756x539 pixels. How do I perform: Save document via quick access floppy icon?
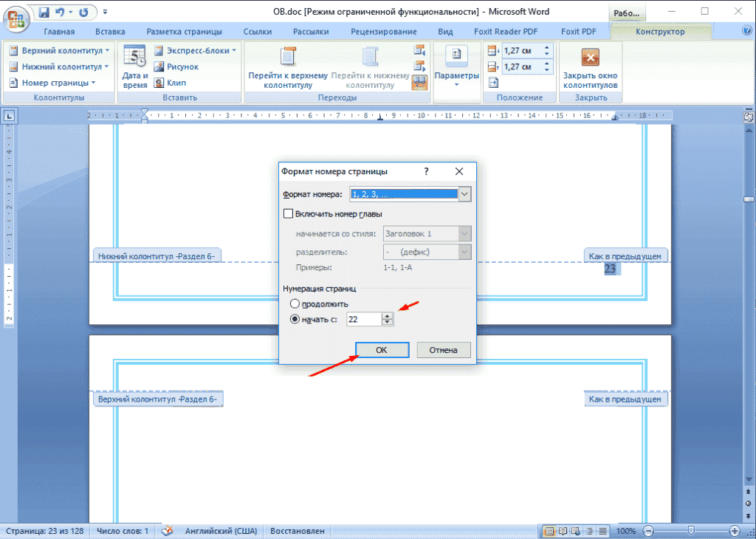click(44, 13)
